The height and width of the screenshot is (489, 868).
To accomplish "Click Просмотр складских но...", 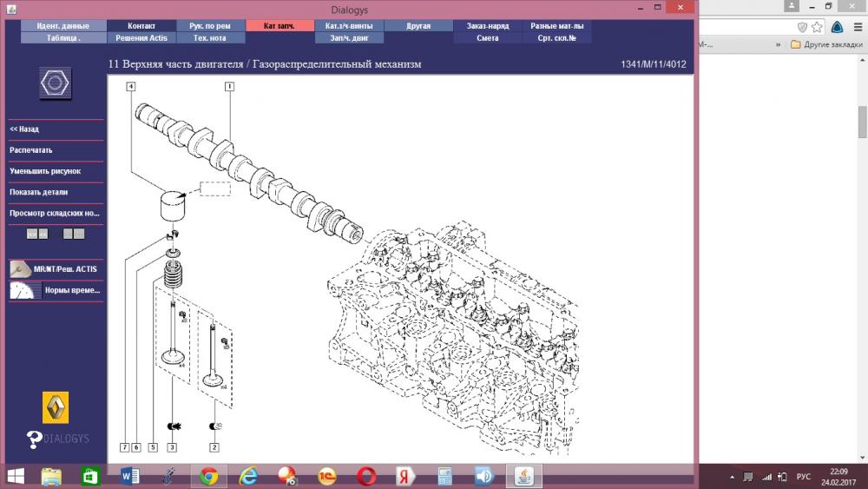I will [x=55, y=213].
